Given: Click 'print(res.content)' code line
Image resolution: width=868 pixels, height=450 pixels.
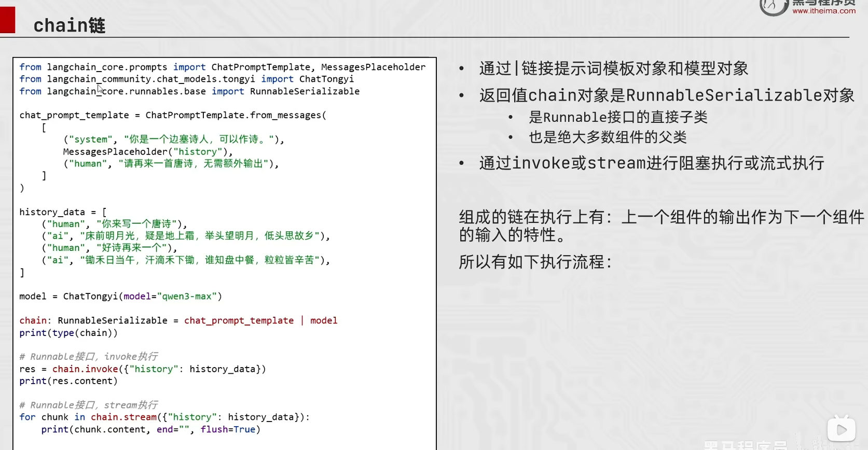Looking at the screenshot, I should pos(68,381).
